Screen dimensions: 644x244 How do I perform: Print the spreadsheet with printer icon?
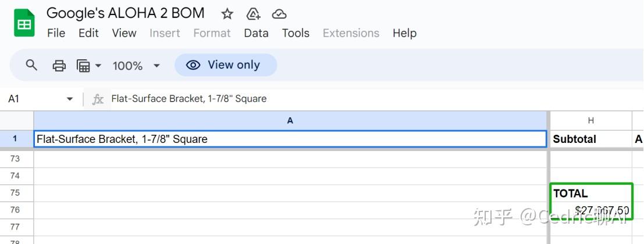coord(59,66)
